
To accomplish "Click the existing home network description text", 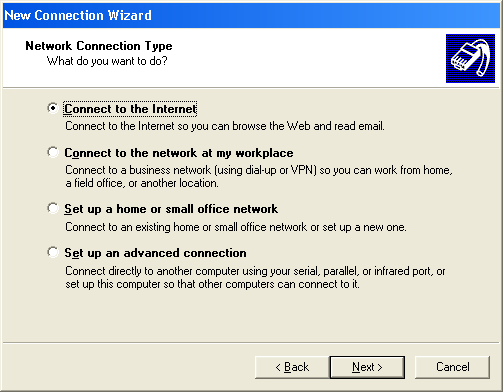I will [x=236, y=227].
